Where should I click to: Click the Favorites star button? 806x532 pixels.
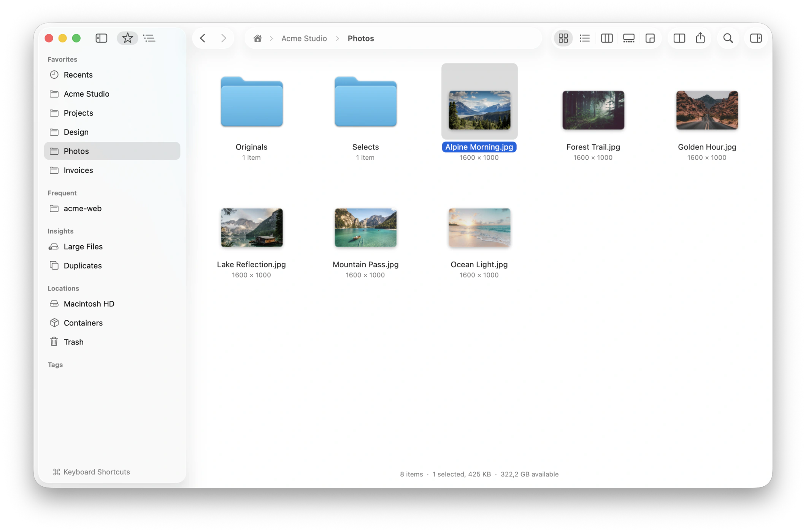(127, 38)
